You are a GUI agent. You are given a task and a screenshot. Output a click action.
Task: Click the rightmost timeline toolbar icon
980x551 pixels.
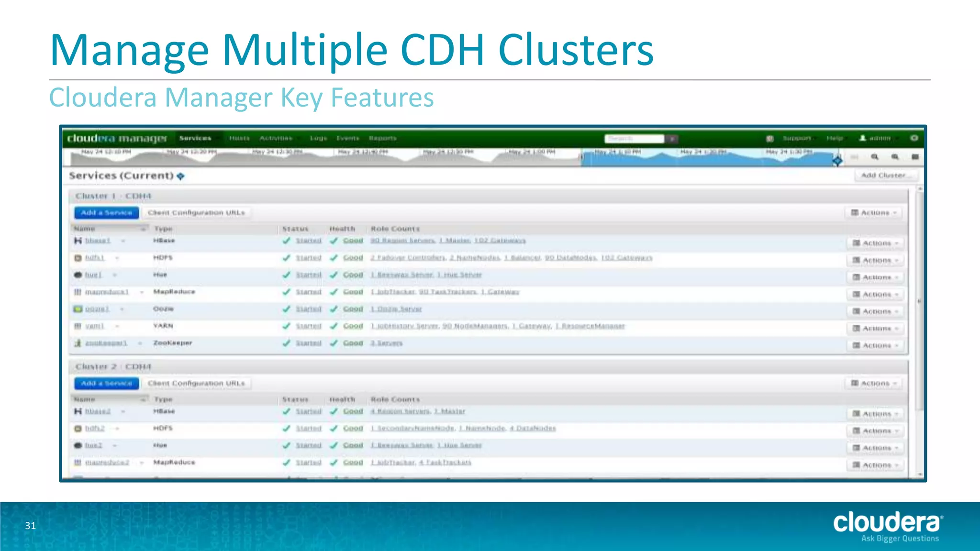pos(915,157)
